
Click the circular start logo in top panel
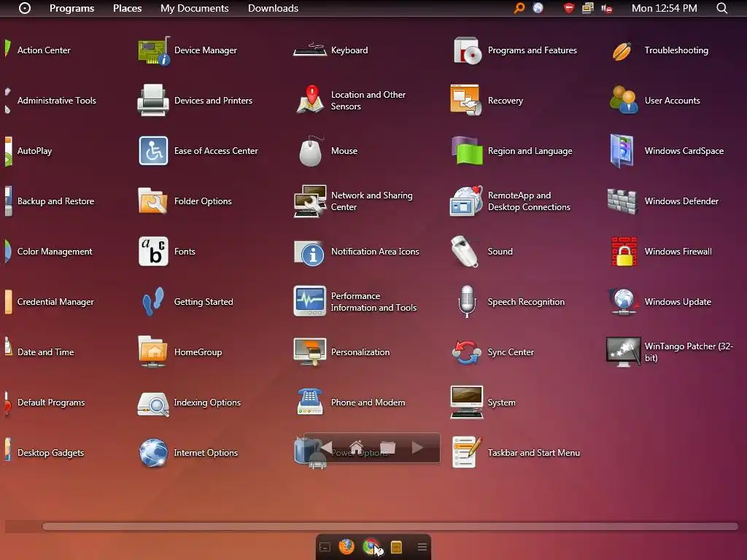tap(25, 8)
